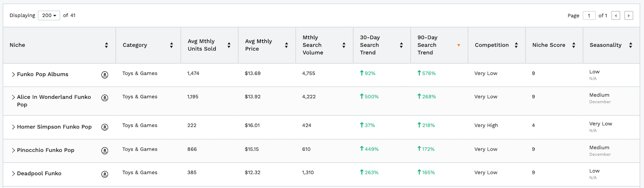Image resolution: width=644 pixels, height=188 pixels.
Task: Click the 263% 30-day trend value
Action: point(369,172)
